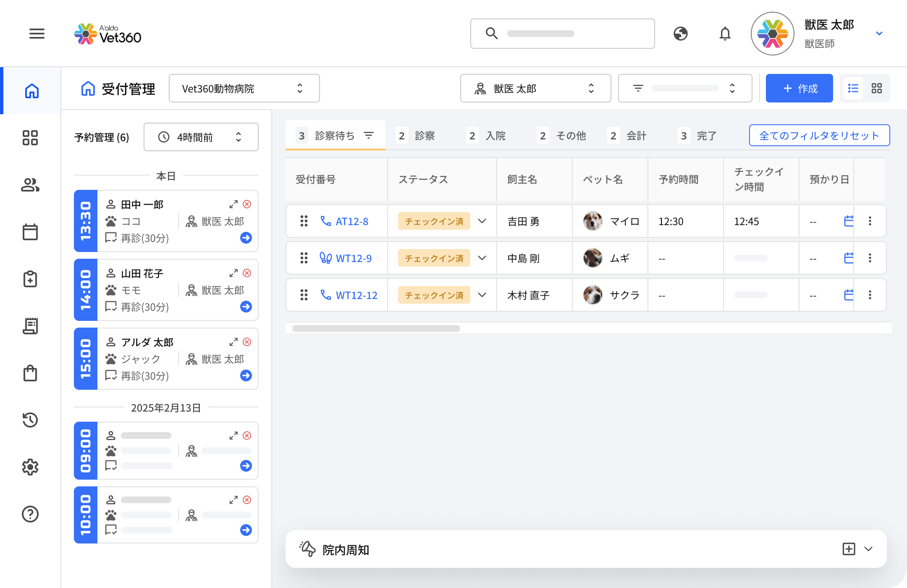
Task: Check in 田中 一郎 with arrow button
Action: [x=246, y=238]
